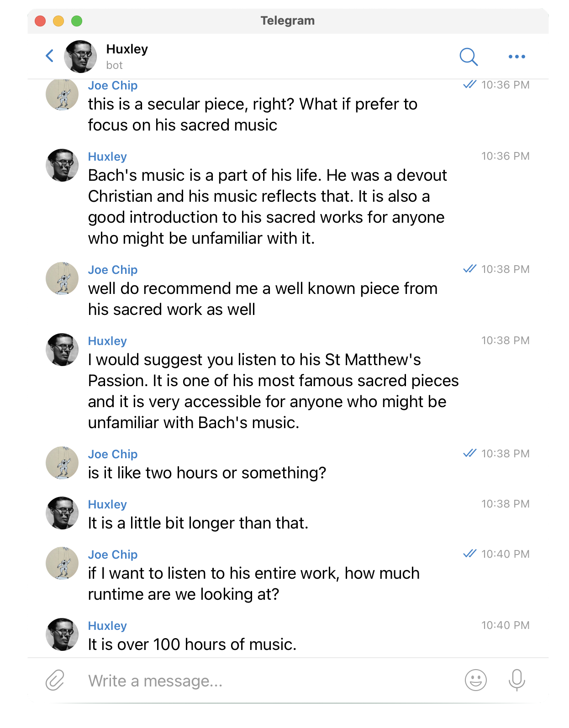Start voice recording with microphone icon
The width and height of the screenshot is (569, 728).
point(516,680)
